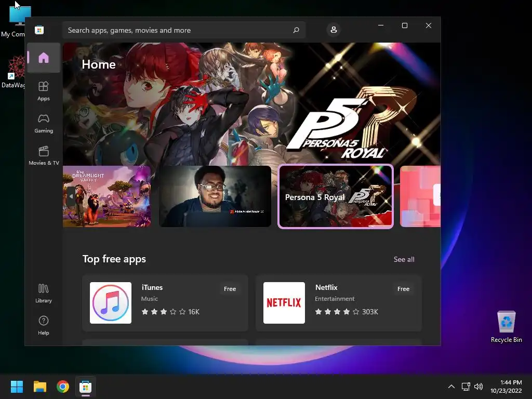
Task: Click the Entertainment label under Netflix
Action: coord(335,299)
